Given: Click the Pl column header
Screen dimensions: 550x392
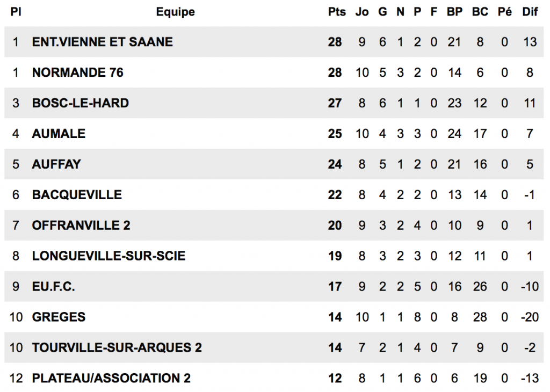Looking at the screenshot, I should coord(16,12).
